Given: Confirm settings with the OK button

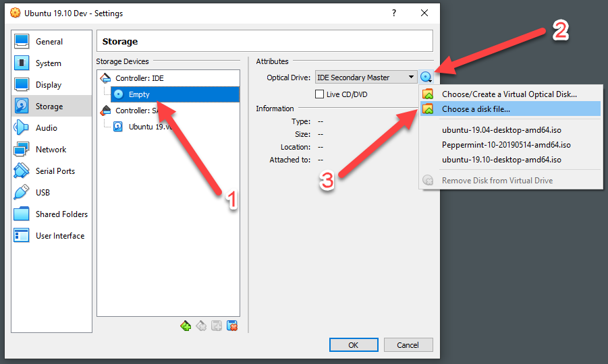Looking at the screenshot, I should pos(354,345).
